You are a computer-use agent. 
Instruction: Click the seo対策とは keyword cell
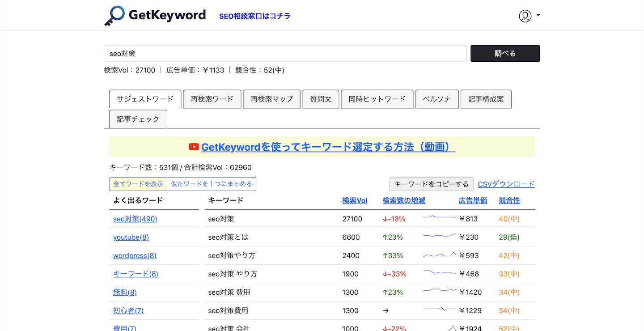[x=228, y=237]
